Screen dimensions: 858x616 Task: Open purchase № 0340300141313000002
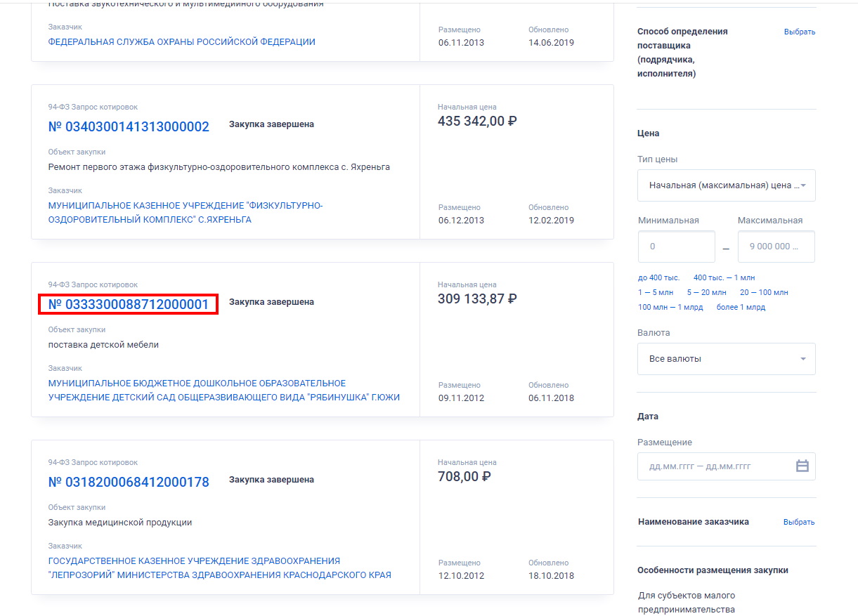click(x=129, y=127)
